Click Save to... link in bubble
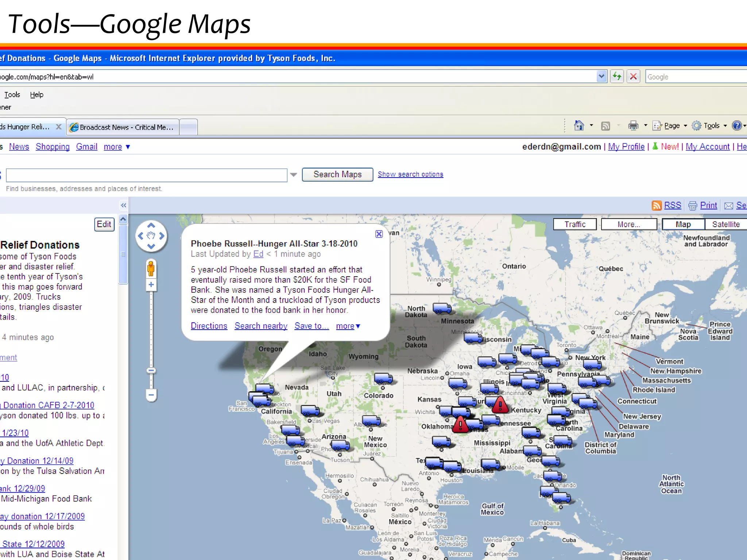Screen dimensions: 747x560 [x=311, y=326]
